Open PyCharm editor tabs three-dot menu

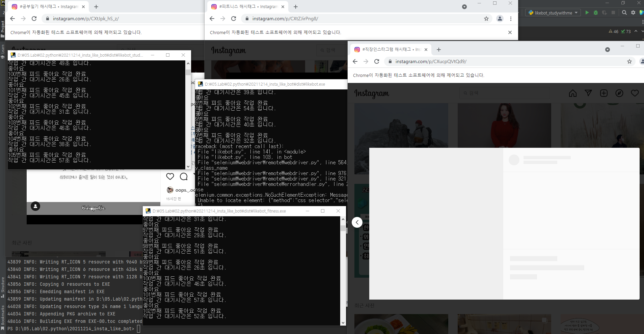pyautogui.click(x=642, y=22)
